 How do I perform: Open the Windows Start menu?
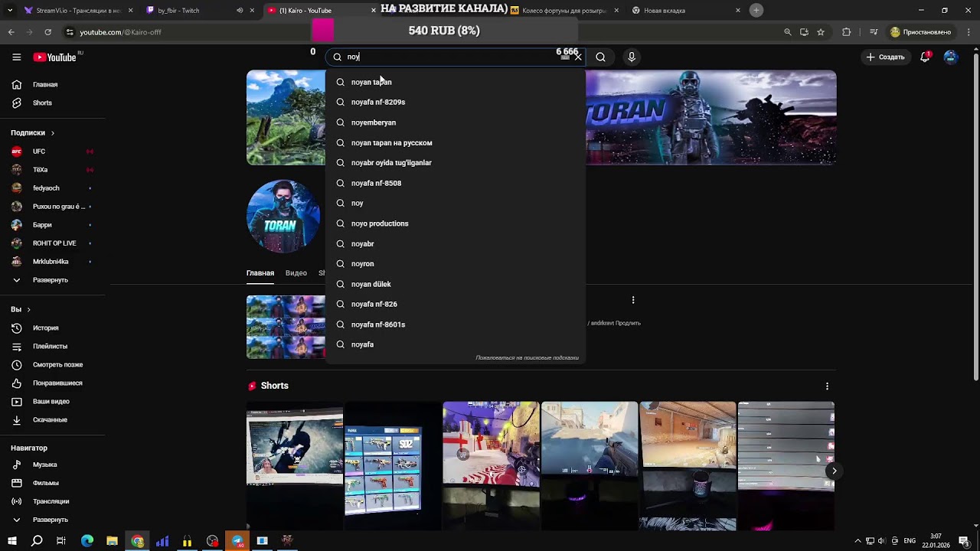[x=11, y=541]
